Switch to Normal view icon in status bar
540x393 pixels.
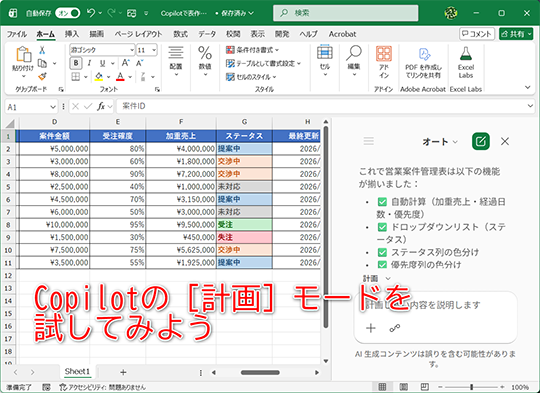pos(382,387)
